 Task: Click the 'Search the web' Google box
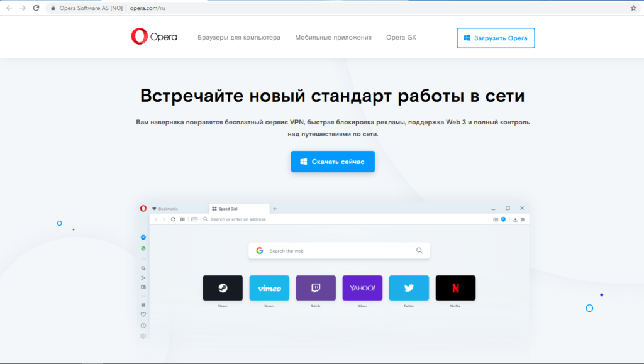339,251
